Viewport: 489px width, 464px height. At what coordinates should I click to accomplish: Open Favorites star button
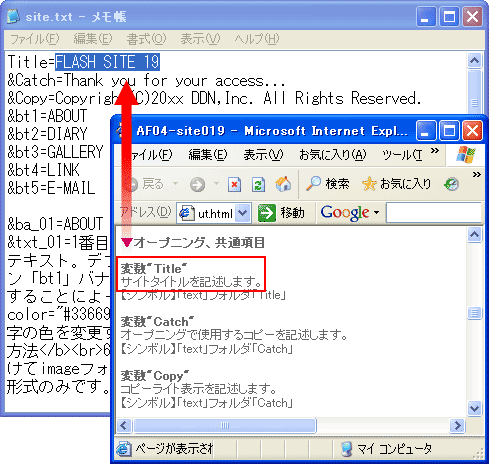tap(397, 184)
